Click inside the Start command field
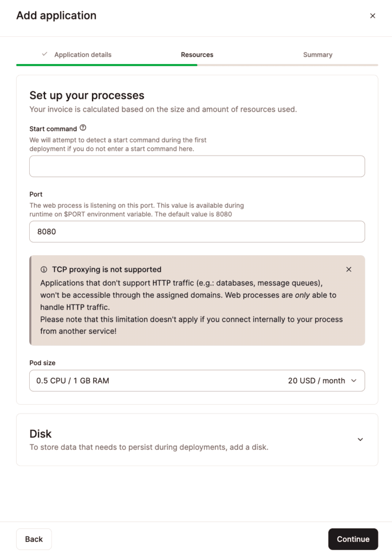The height and width of the screenshot is (555, 392). pyautogui.click(x=197, y=166)
